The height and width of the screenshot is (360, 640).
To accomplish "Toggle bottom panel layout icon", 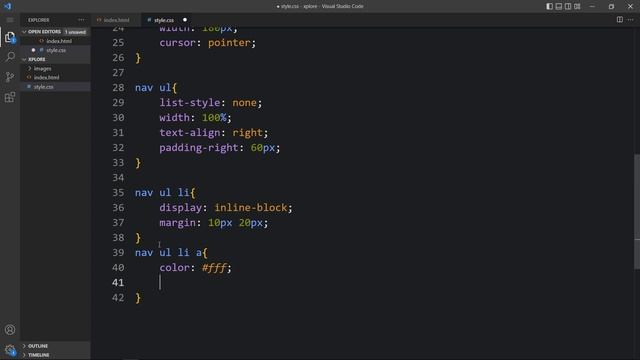I will (559, 6).
